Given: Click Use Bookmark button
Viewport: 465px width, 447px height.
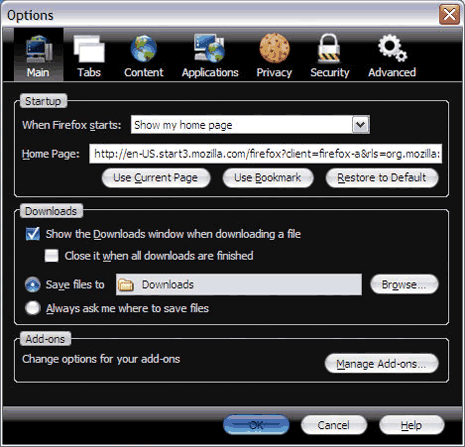Looking at the screenshot, I should (268, 178).
